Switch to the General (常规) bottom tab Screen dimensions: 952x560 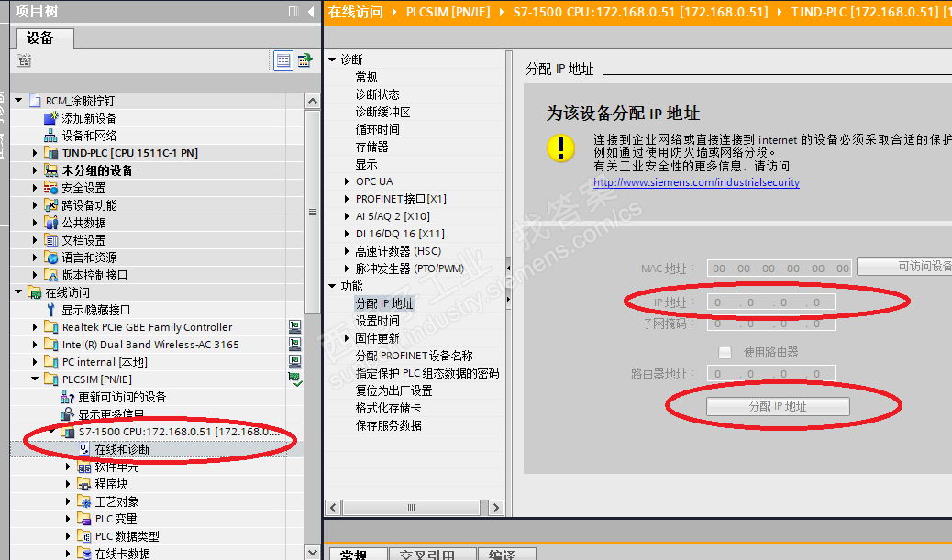click(358, 554)
